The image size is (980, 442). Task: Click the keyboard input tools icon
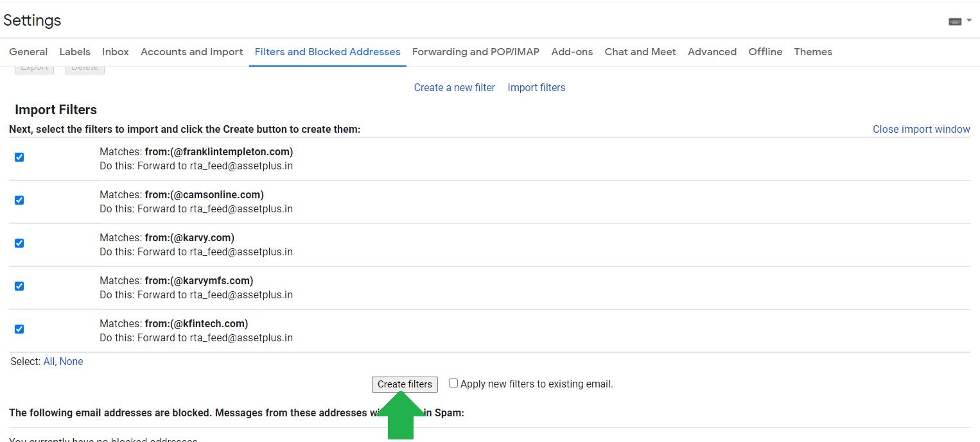(x=954, y=21)
